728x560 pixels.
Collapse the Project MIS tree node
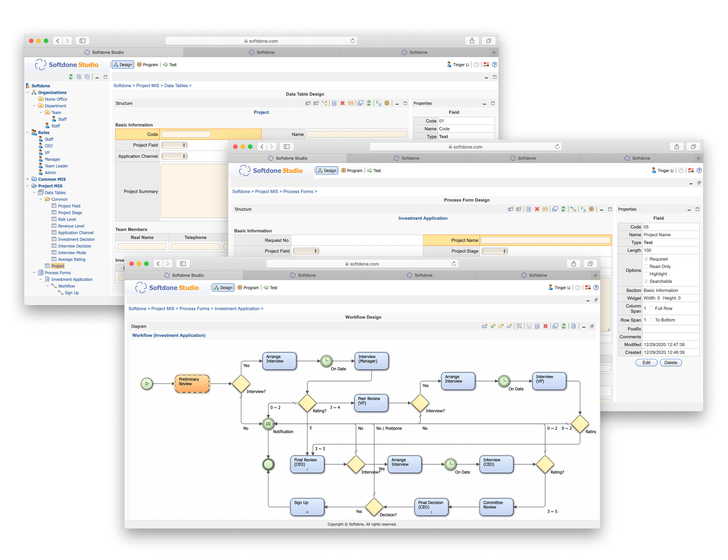point(28,186)
